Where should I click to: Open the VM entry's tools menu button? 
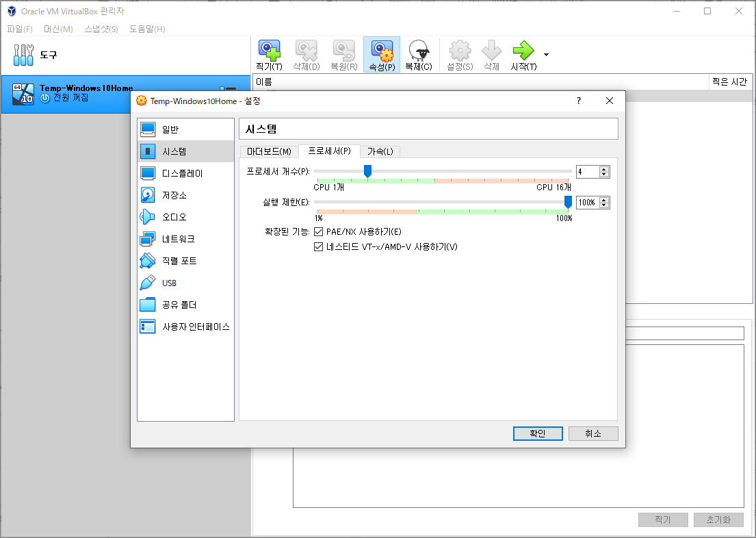click(228, 89)
